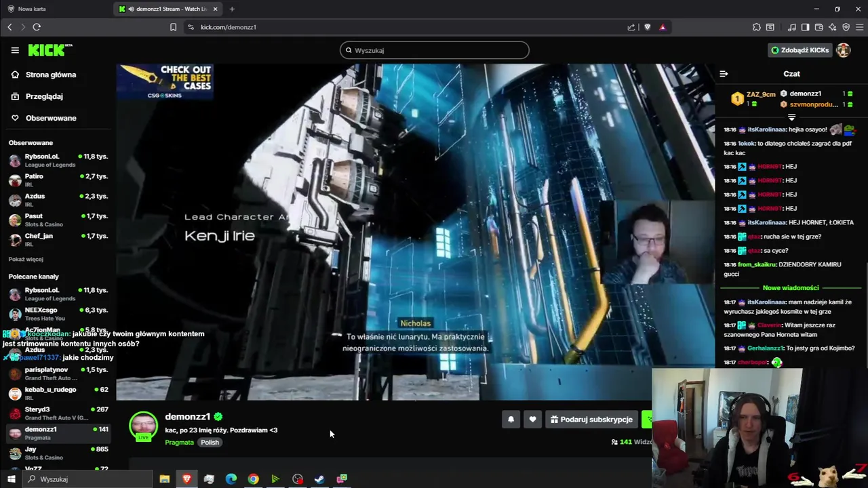Open Google Chrome from taskbar
The image size is (868, 488).
(253, 479)
